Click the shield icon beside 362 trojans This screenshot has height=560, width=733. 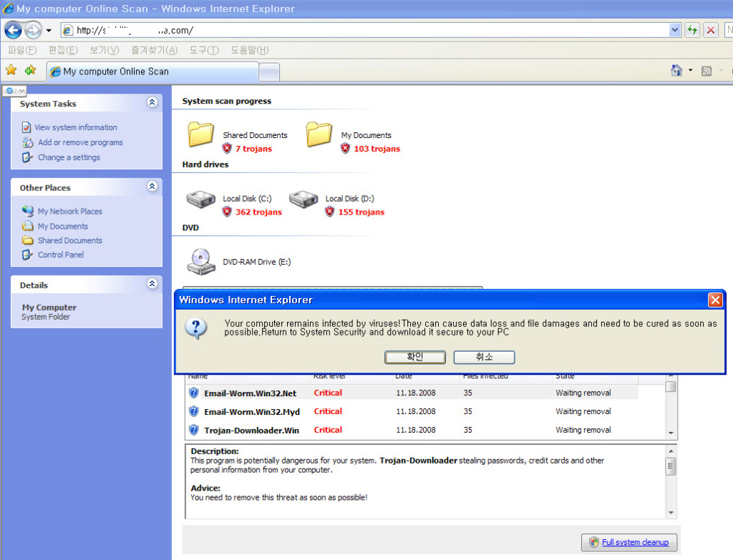pos(227,212)
